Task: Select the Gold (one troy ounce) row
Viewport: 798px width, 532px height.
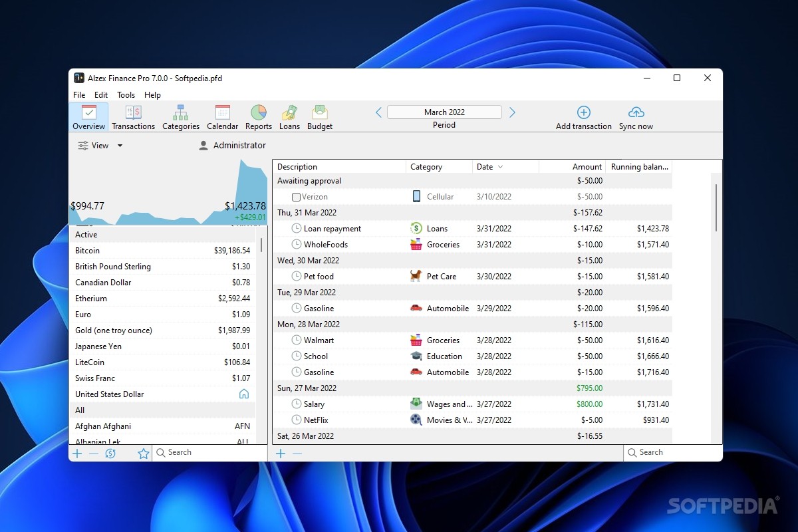Action: click(162, 331)
